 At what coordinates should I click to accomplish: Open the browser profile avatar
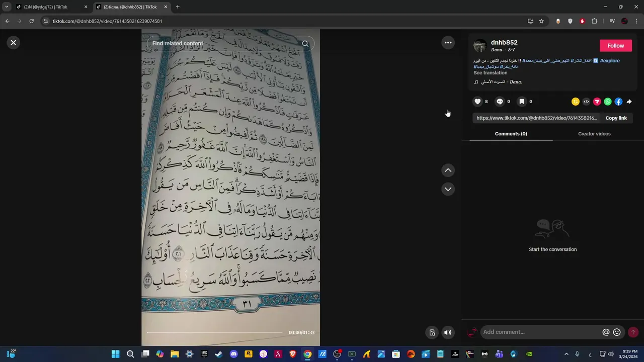point(624,21)
